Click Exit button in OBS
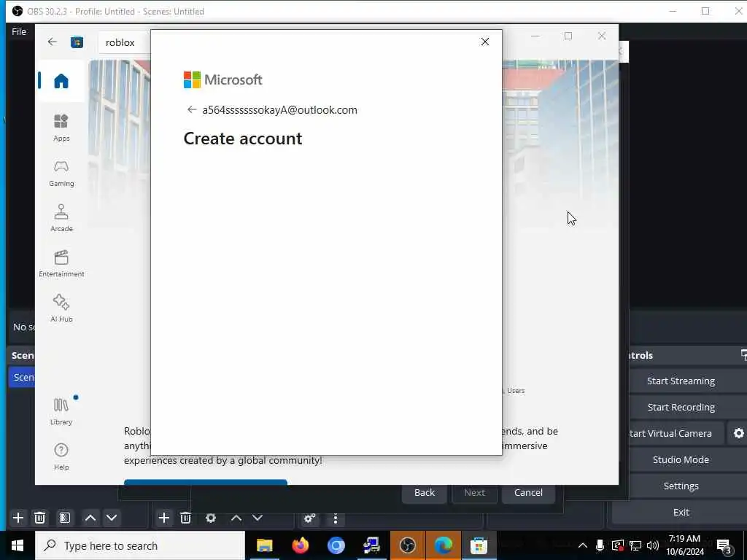747x560 pixels. pyautogui.click(x=681, y=512)
